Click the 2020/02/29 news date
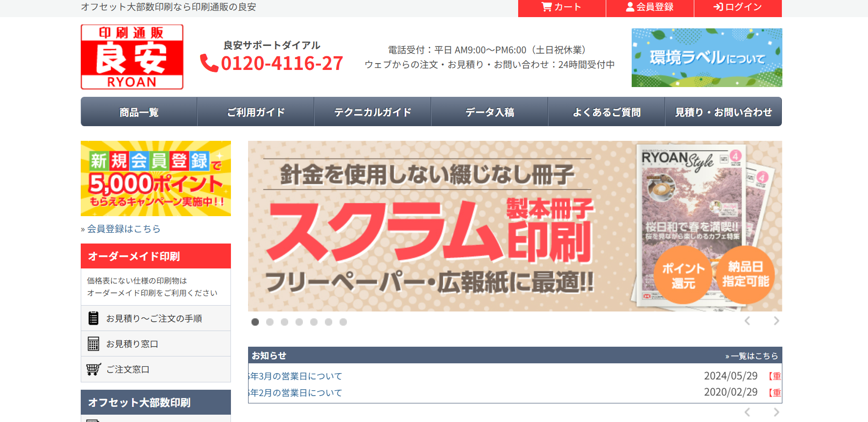The width and height of the screenshot is (868, 422). pyautogui.click(x=731, y=392)
